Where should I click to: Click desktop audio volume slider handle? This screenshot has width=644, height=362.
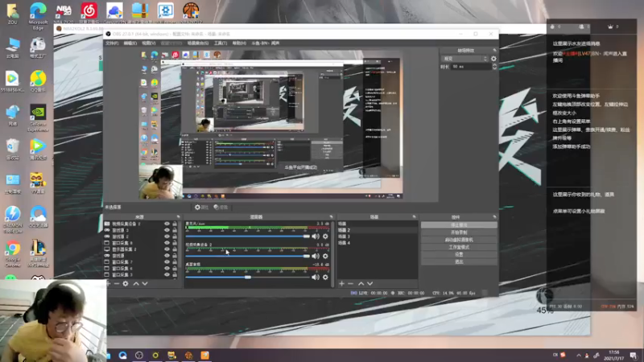pos(248,277)
